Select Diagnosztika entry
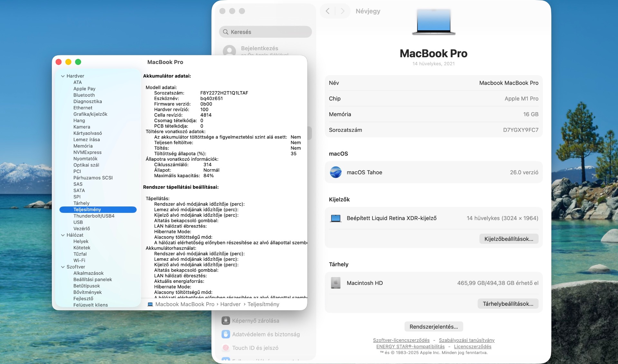The width and height of the screenshot is (618, 364). click(x=88, y=102)
